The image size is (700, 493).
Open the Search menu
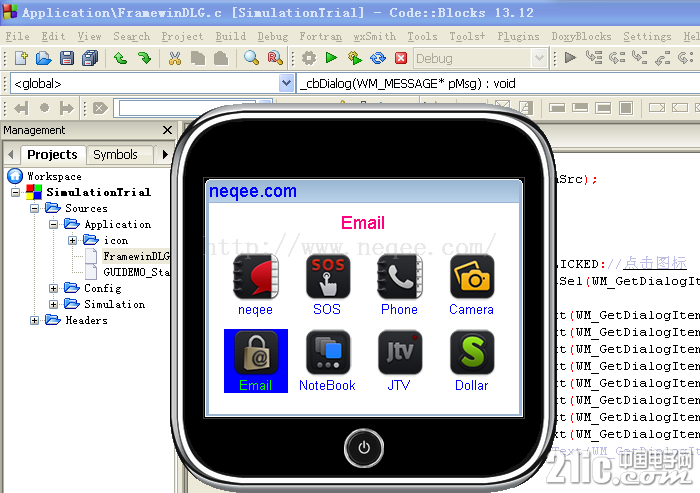131,37
